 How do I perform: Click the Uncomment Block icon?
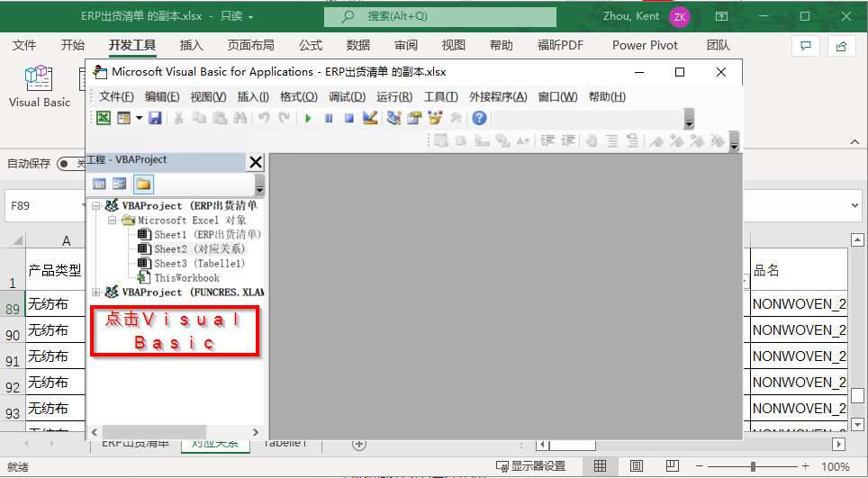pyautogui.click(x=632, y=141)
